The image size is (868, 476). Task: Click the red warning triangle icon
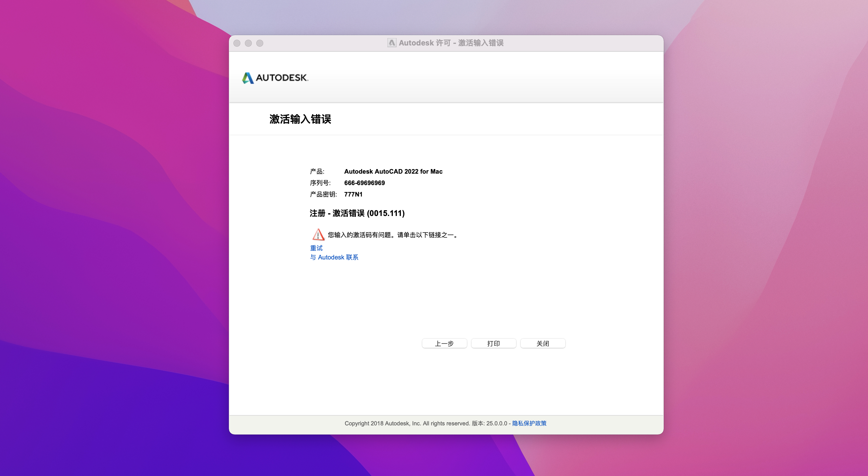(x=318, y=235)
